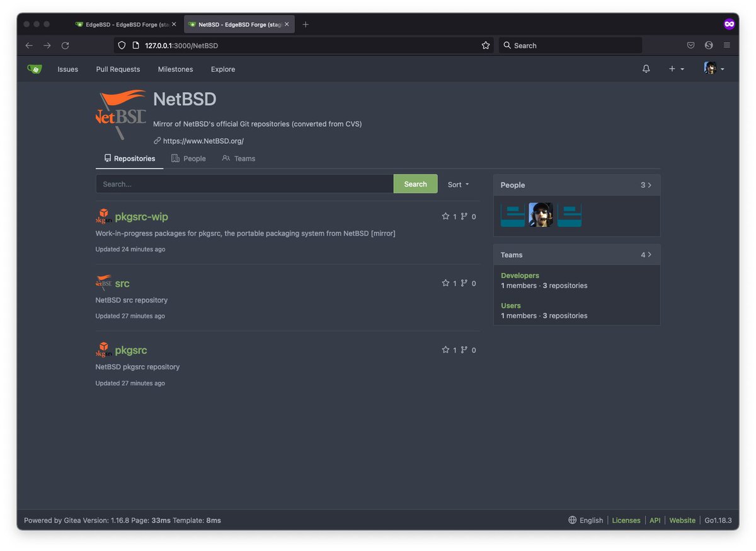This screenshot has height=551, width=756.
Task: Click the NetBSD organization logo
Action: [120, 114]
